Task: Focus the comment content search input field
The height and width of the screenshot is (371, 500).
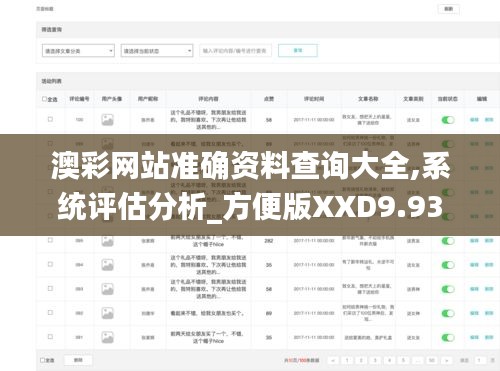Action: [235, 51]
